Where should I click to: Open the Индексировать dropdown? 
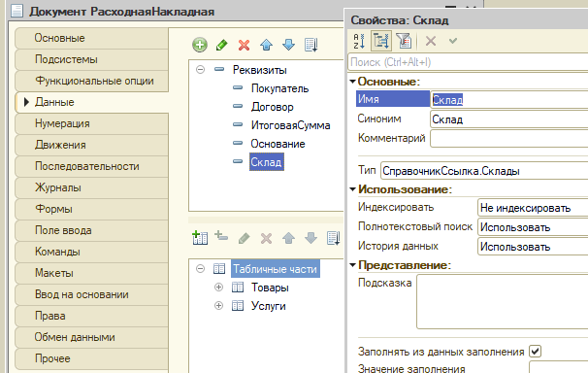click(x=533, y=208)
